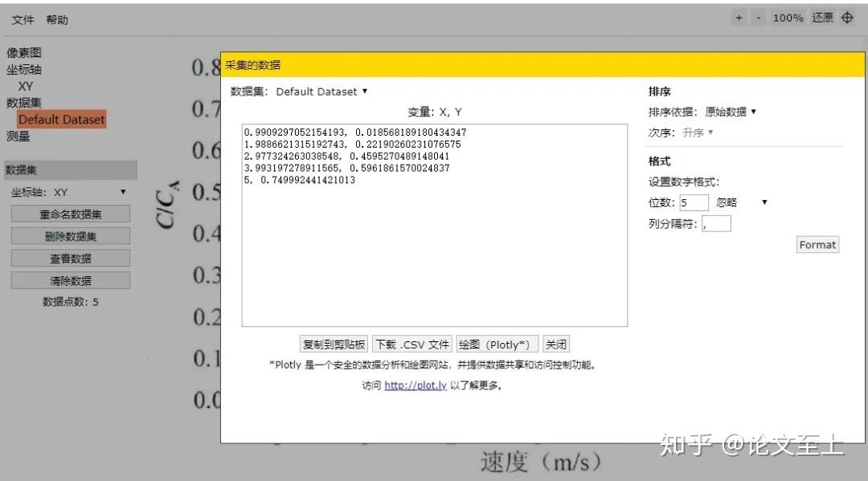The image size is (868, 481).
Task: Click the 列分隔符 separator input field
Action: pos(715,223)
